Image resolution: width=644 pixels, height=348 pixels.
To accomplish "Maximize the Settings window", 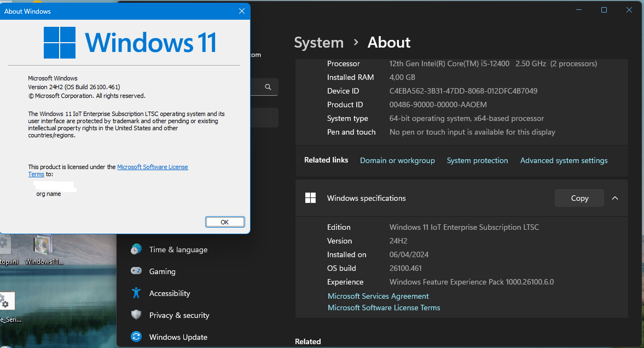I will [604, 10].
